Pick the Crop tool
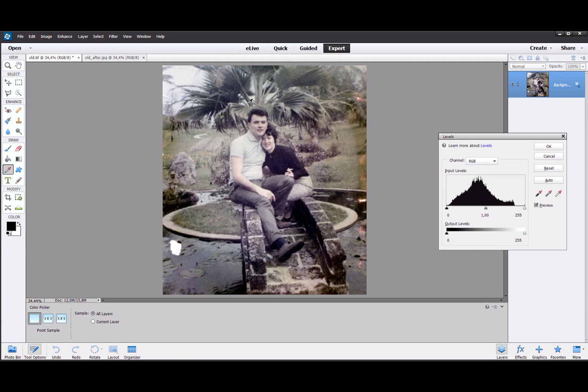 8,198
